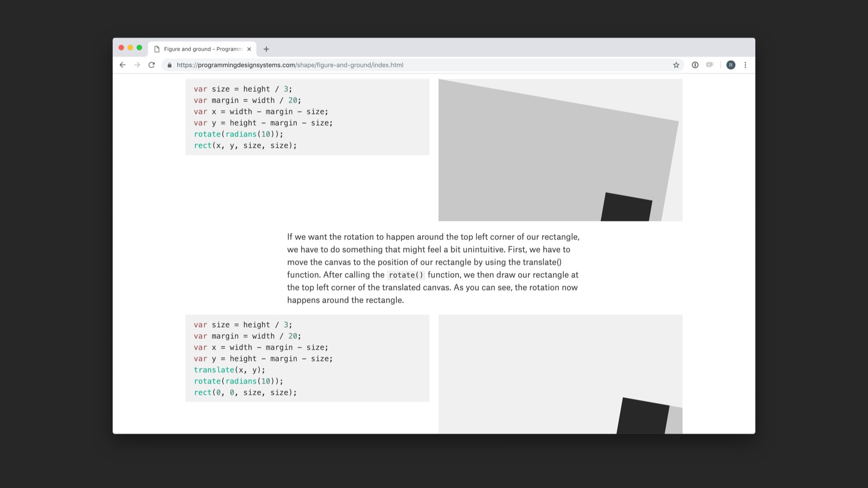Click first 'var x = width - margin - size;' line
Viewport: 868px width, 488px height.
tap(261, 112)
